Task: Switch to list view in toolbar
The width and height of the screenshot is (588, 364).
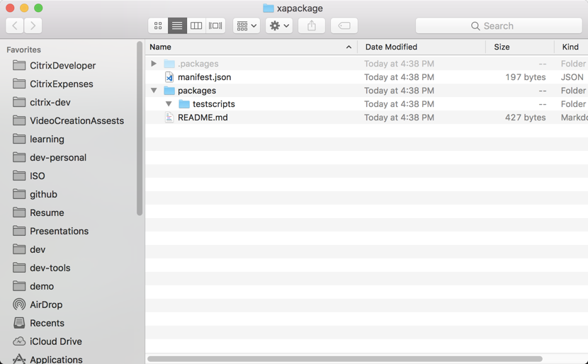Action: tap(177, 25)
